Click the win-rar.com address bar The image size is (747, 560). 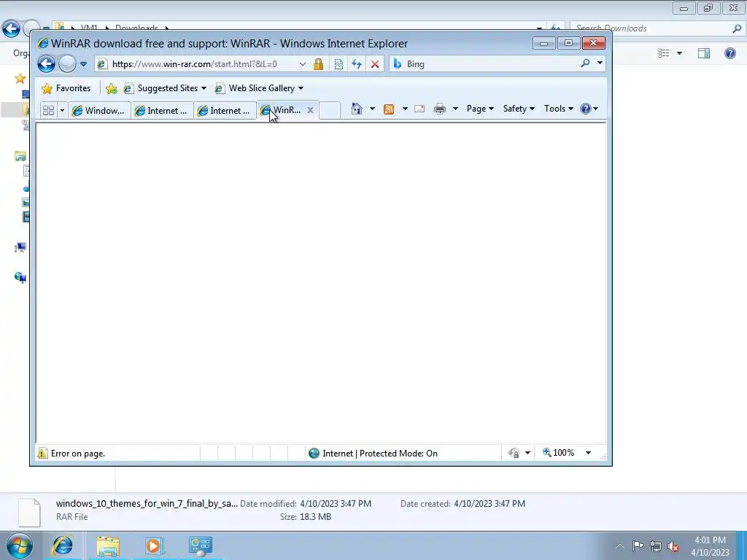click(x=196, y=64)
